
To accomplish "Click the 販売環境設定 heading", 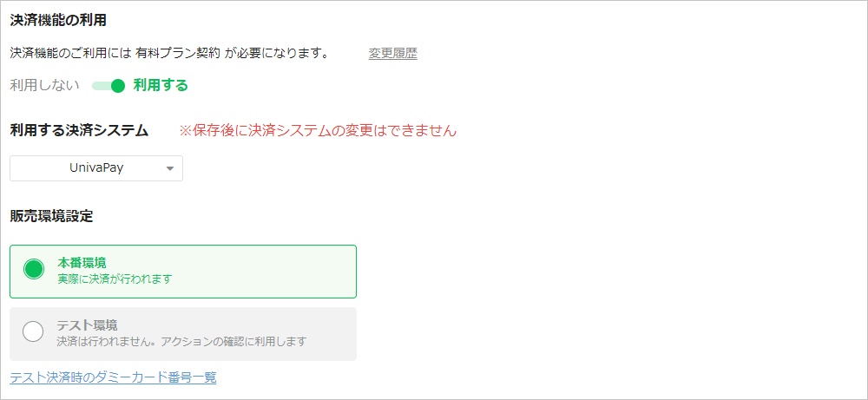I will (x=51, y=215).
